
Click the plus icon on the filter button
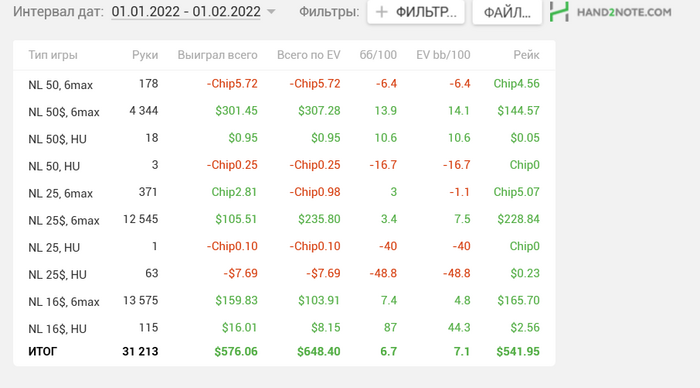381,12
